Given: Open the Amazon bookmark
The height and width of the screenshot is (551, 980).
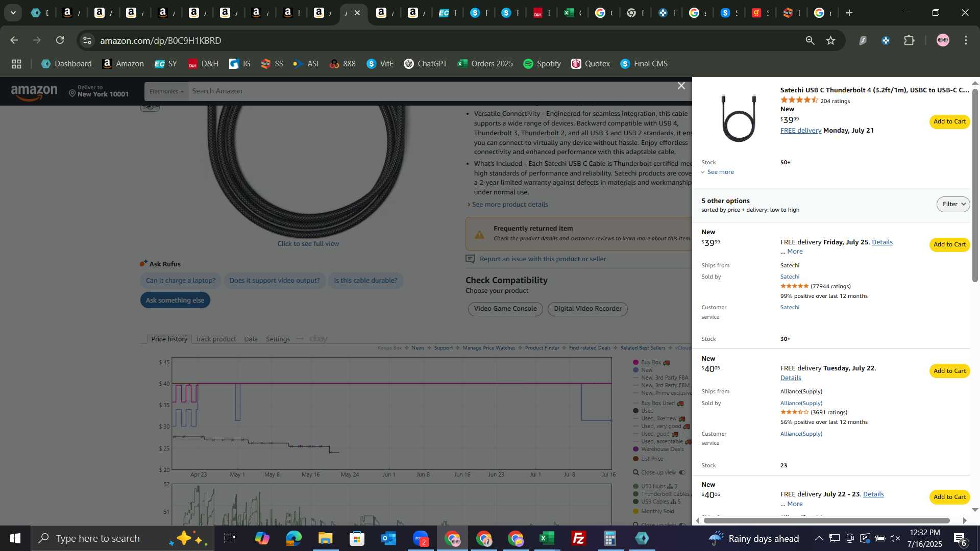Looking at the screenshot, I should click(123, 64).
